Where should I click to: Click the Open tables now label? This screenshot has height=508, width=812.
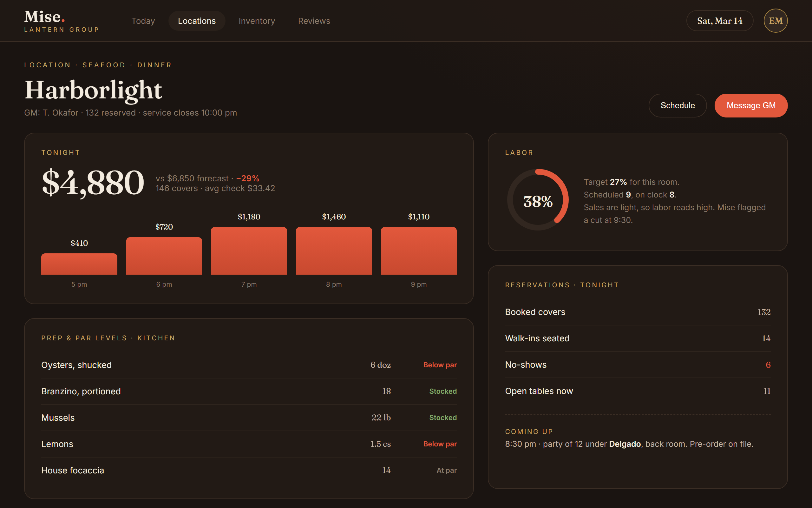coord(539,391)
